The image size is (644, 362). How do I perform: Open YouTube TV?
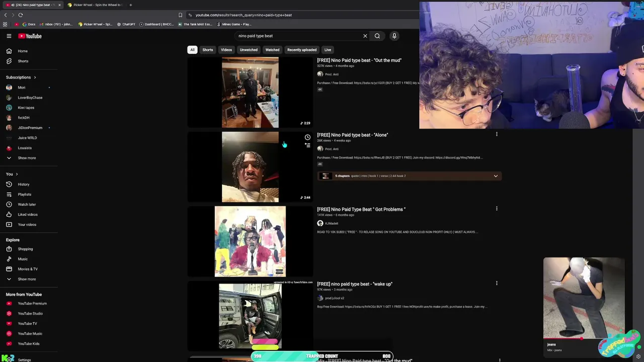click(x=28, y=323)
